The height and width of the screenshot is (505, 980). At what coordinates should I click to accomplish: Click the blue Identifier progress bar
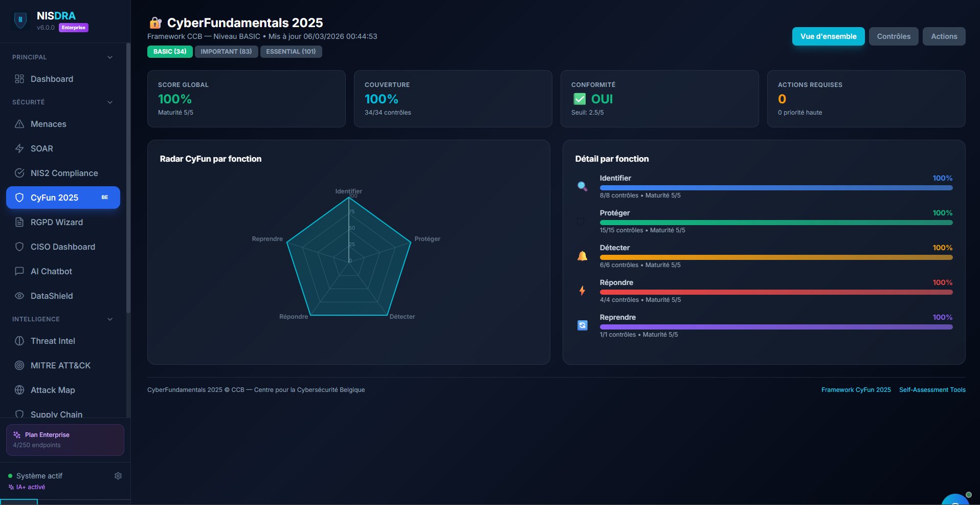[x=776, y=188]
